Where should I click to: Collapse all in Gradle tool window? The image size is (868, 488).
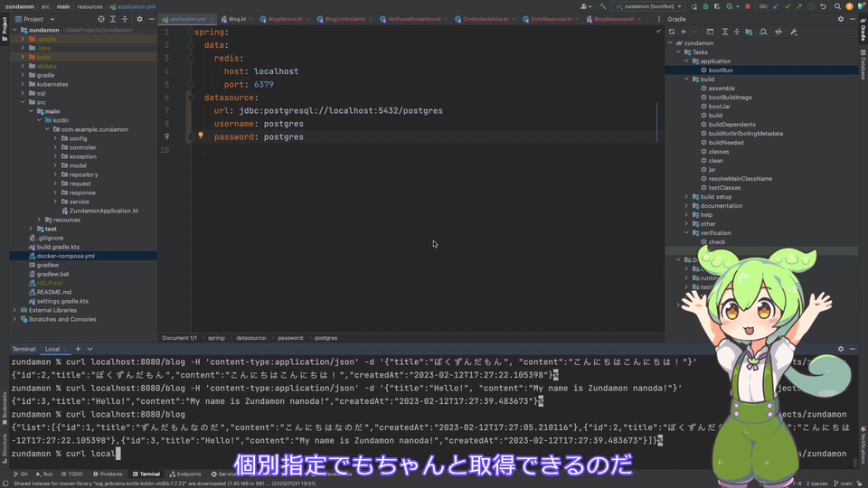(x=737, y=33)
